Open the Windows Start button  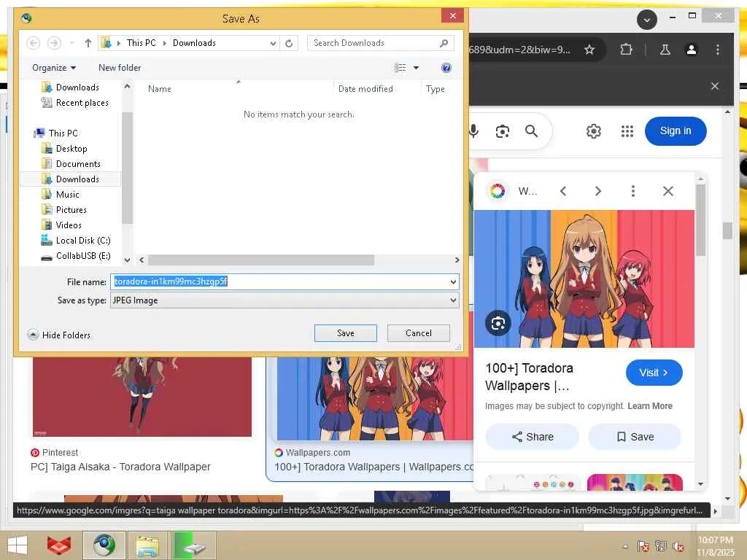tap(18, 545)
